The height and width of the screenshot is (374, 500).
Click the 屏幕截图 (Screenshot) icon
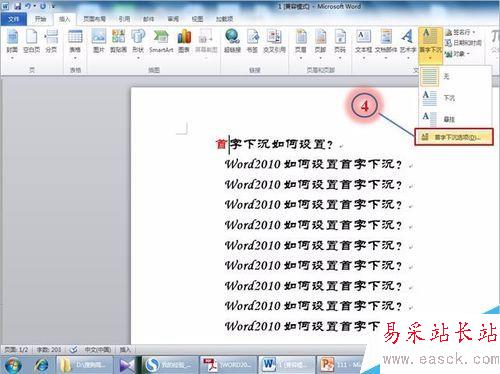[x=206, y=43]
